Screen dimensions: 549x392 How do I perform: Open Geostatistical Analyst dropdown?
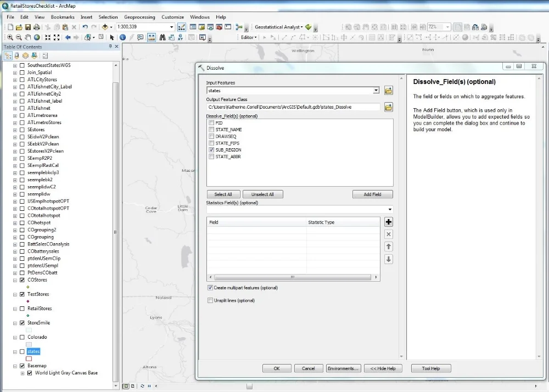[x=279, y=27]
